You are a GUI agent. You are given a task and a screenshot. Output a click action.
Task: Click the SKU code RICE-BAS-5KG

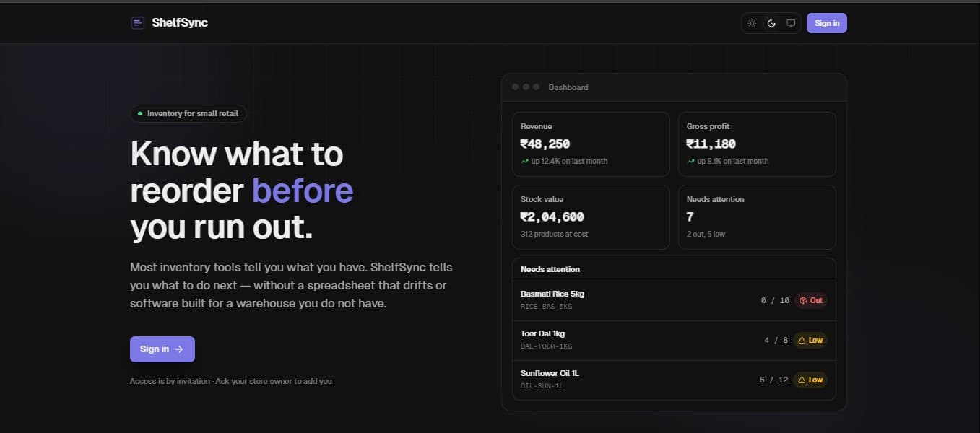click(547, 307)
